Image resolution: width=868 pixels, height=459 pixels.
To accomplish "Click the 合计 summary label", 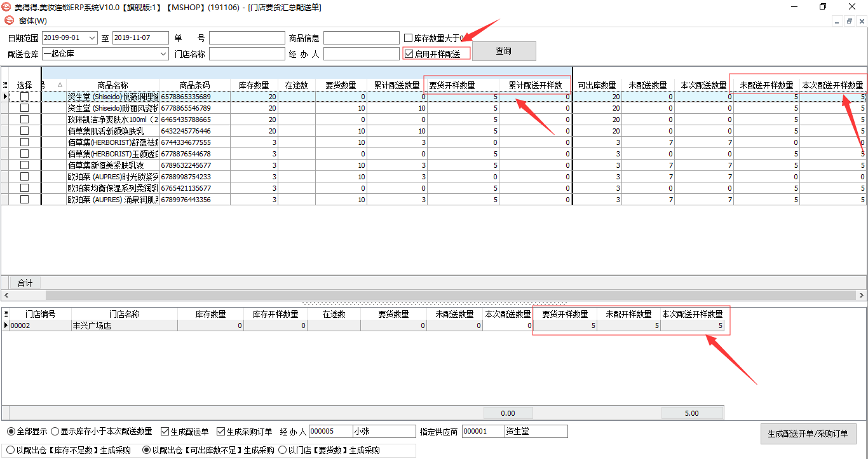I will click(x=25, y=283).
